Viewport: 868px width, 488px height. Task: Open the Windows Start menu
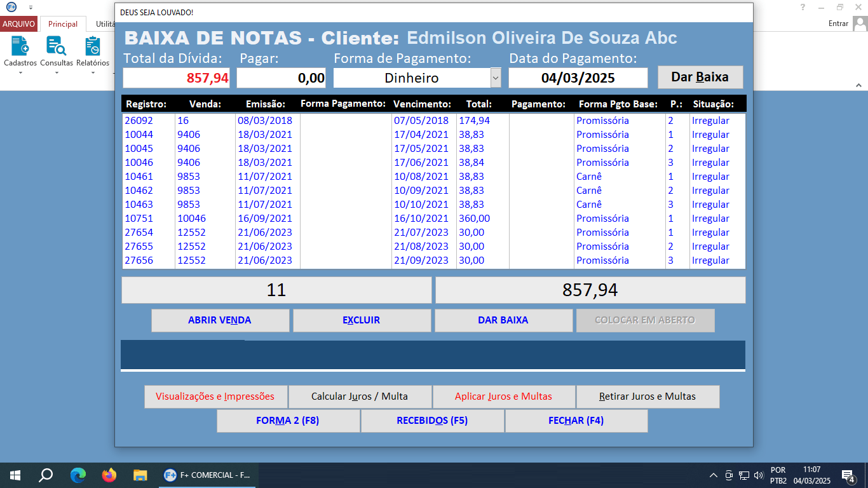point(15,475)
